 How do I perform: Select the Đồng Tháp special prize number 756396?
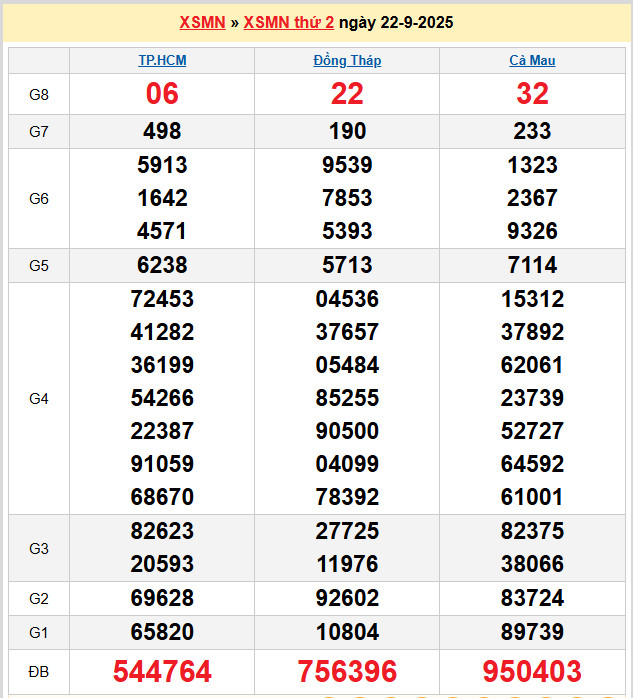click(x=347, y=671)
